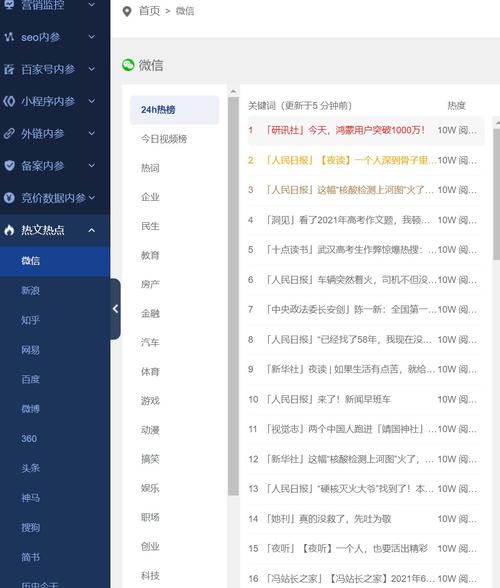Expand the 外链内参 chevron
This screenshot has height=588, width=500.
(92, 134)
